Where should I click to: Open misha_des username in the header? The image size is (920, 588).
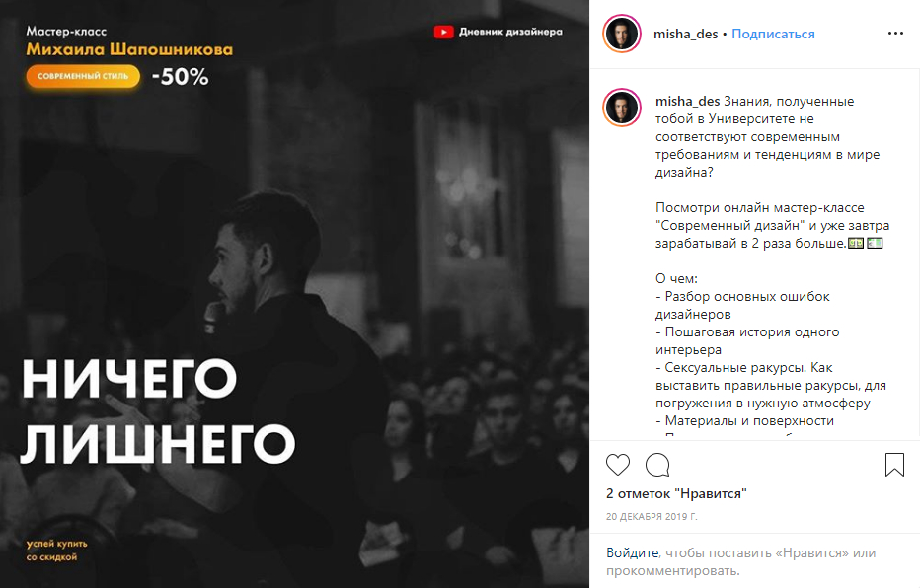coord(685,34)
